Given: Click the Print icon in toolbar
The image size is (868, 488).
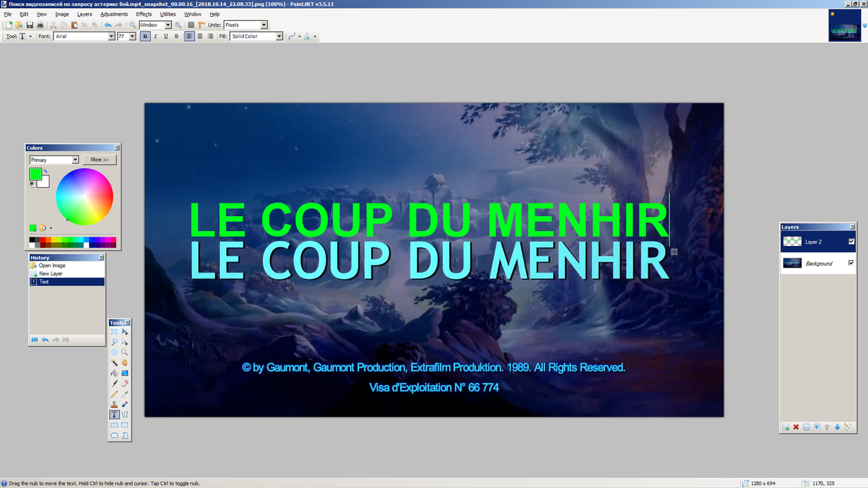Looking at the screenshot, I should pyautogui.click(x=40, y=25).
